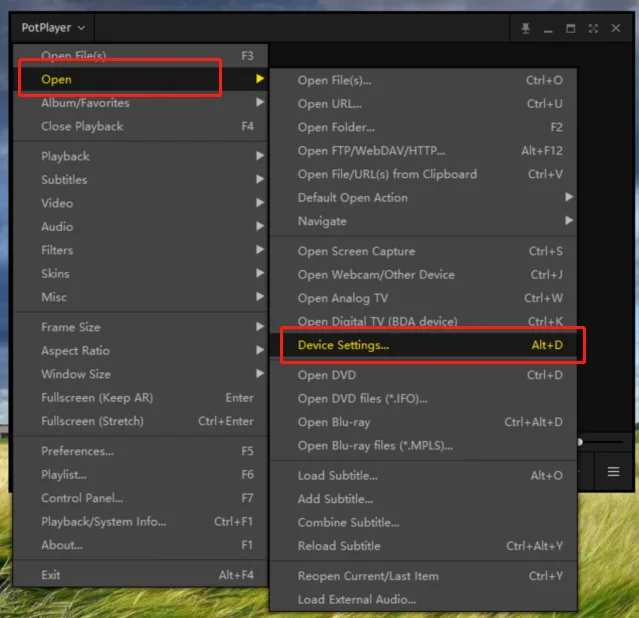Viewport: 639px width, 618px height.
Task: Select the Open submenu entry
Action: (x=141, y=79)
